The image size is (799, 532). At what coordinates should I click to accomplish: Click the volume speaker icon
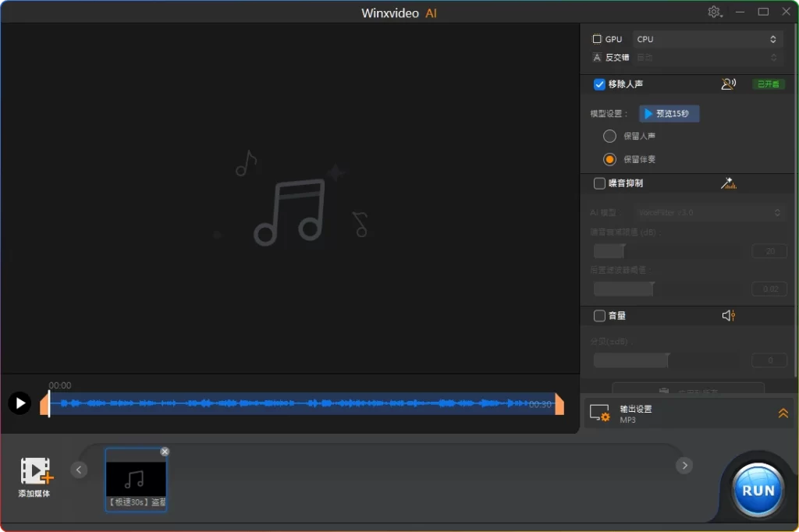click(x=729, y=316)
